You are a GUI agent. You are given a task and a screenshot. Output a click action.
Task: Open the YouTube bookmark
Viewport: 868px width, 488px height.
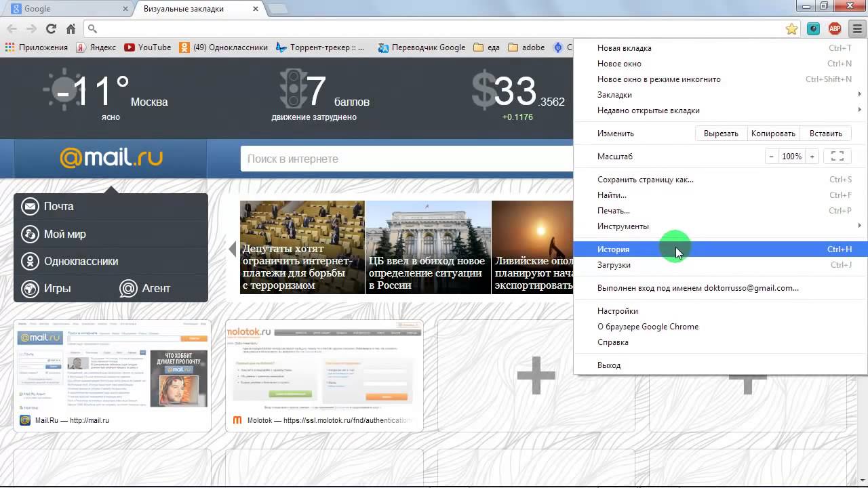click(147, 47)
